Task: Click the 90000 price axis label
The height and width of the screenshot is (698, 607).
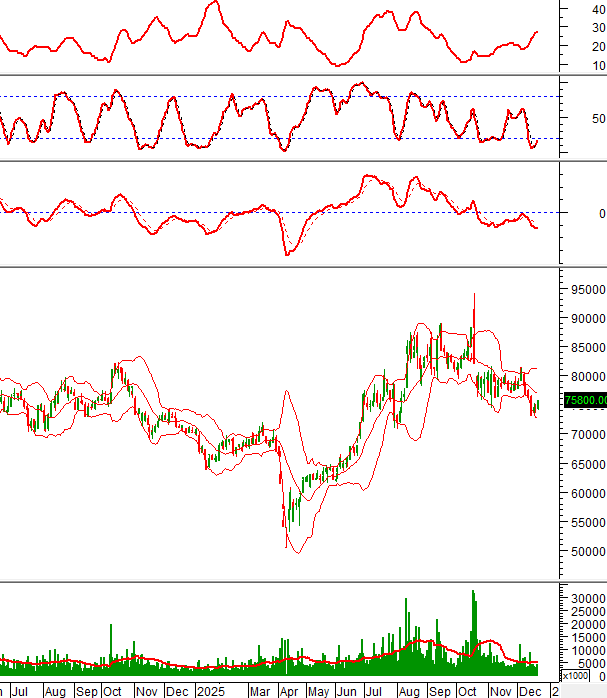Action: pyautogui.click(x=586, y=318)
